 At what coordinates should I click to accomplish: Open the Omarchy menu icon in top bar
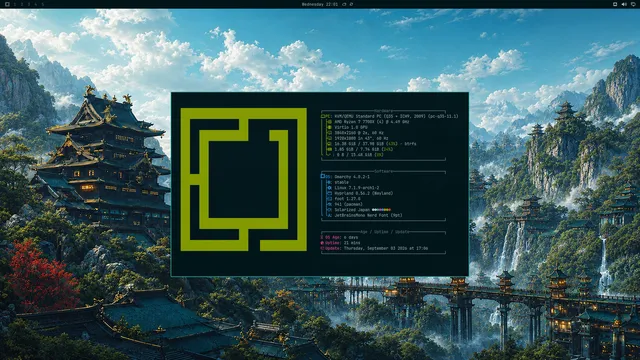[7, 4]
